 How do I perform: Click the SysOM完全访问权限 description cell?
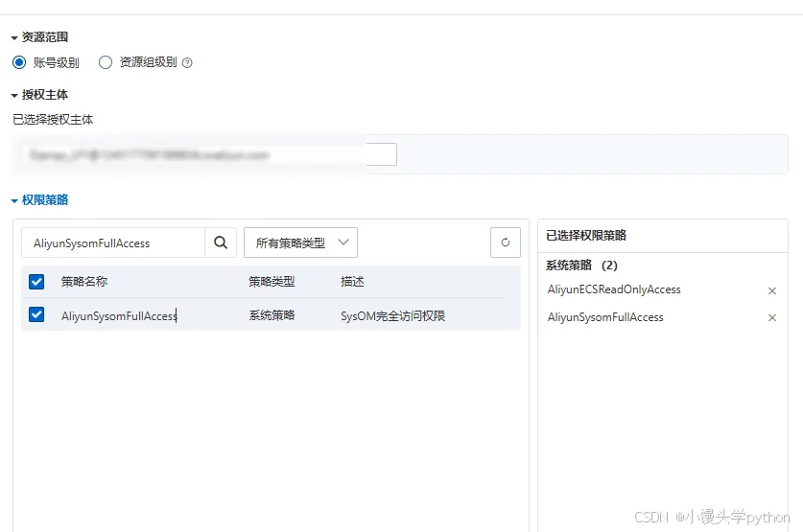392,316
